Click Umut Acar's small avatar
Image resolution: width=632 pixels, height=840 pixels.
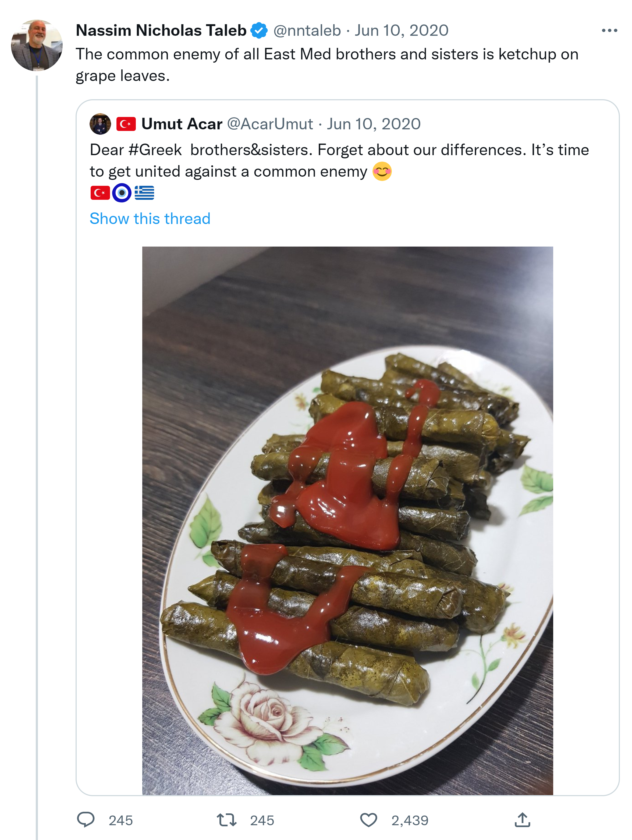click(100, 124)
